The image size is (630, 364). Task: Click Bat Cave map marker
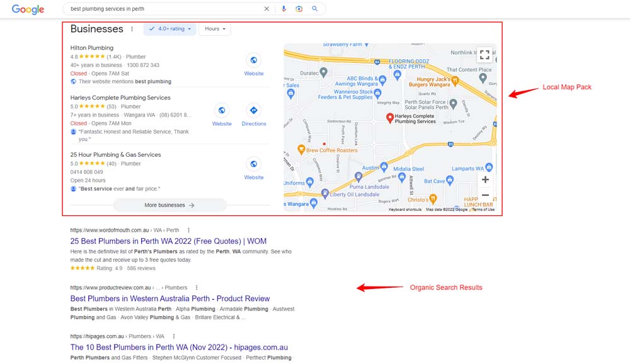click(450, 180)
